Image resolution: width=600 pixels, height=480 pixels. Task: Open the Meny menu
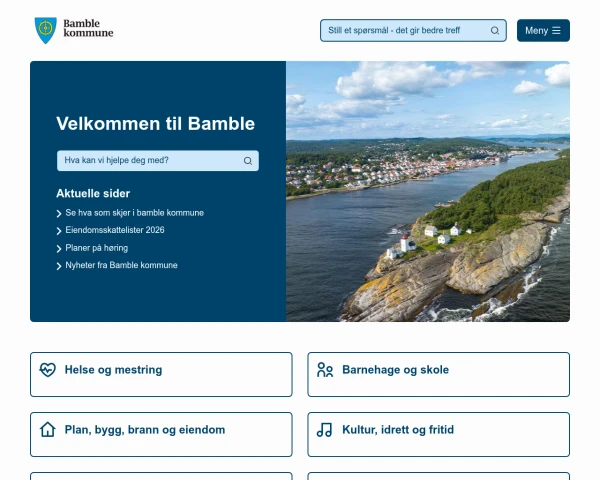[x=543, y=31]
